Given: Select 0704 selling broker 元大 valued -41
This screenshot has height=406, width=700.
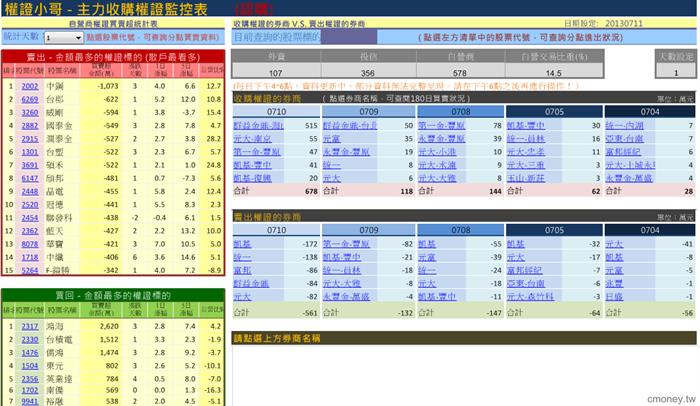Looking at the screenshot, I should pos(614,244).
